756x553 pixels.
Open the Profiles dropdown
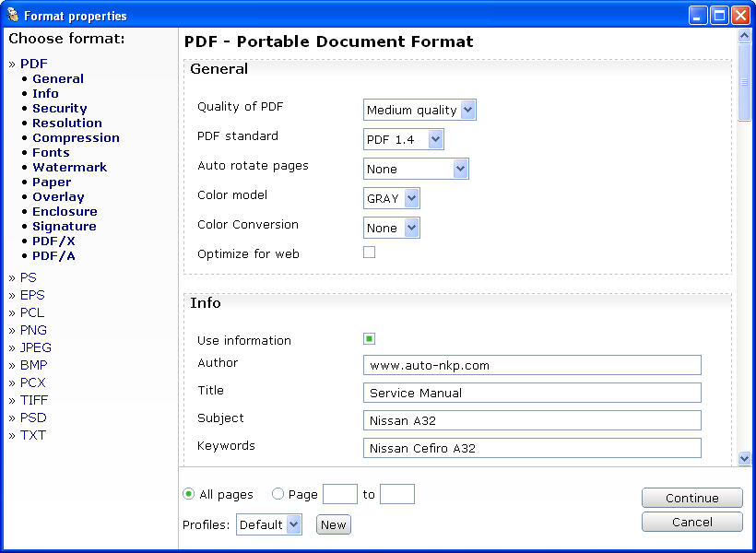[268, 524]
